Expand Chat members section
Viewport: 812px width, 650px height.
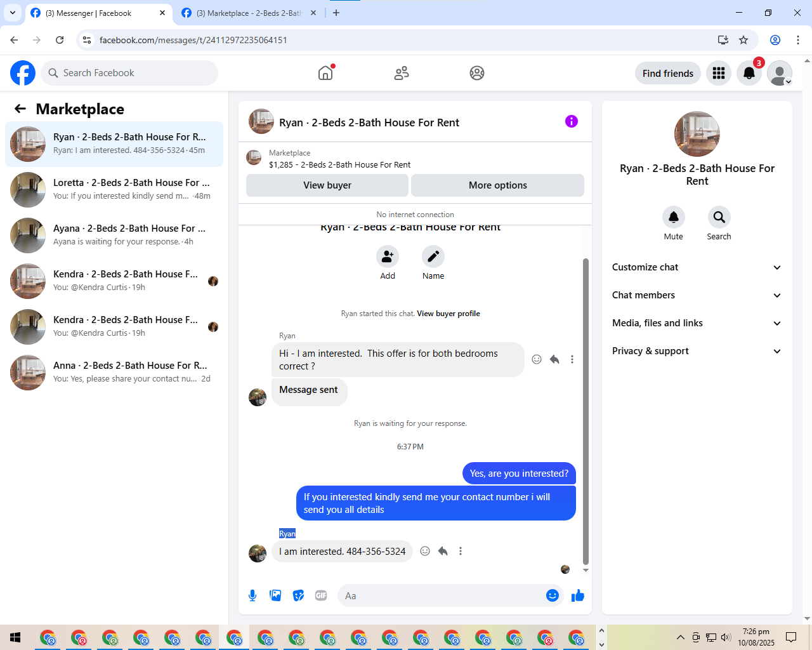697,295
